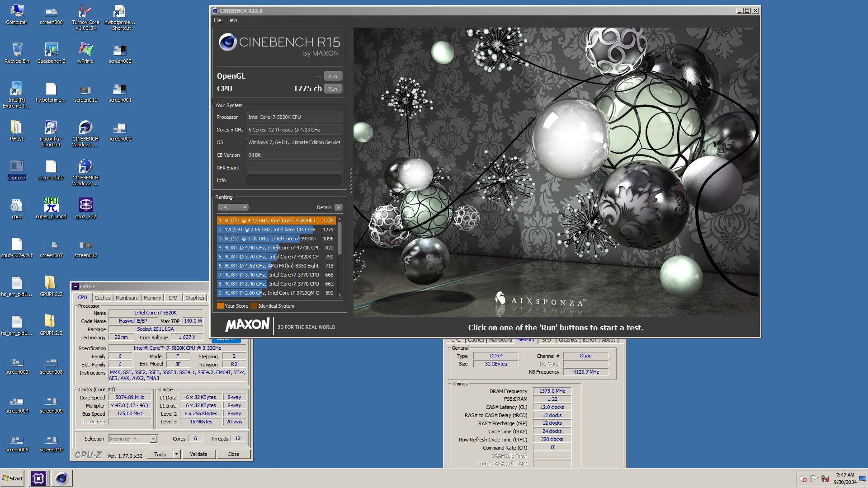Switch to Mainboard tab in CPU-Z
The width and height of the screenshot is (868, 488).
127,298
